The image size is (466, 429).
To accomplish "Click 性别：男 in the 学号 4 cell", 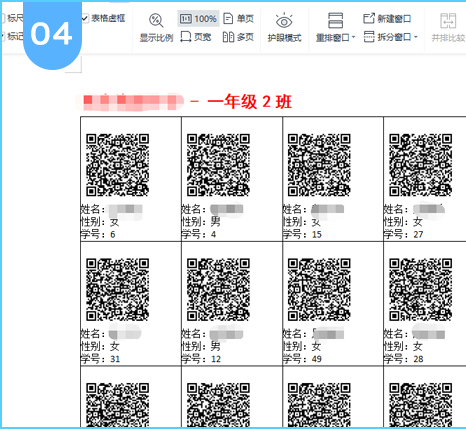I will [201, 222].
